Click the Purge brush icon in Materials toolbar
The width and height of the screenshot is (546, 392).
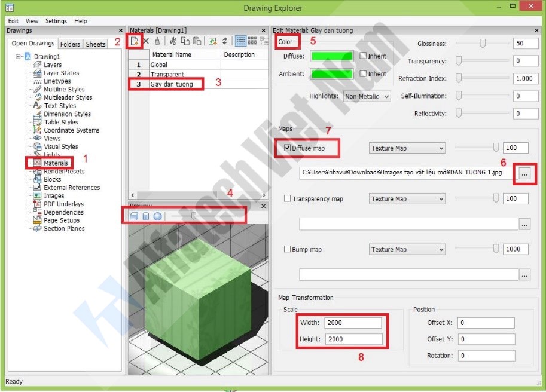tap(157, 41)
